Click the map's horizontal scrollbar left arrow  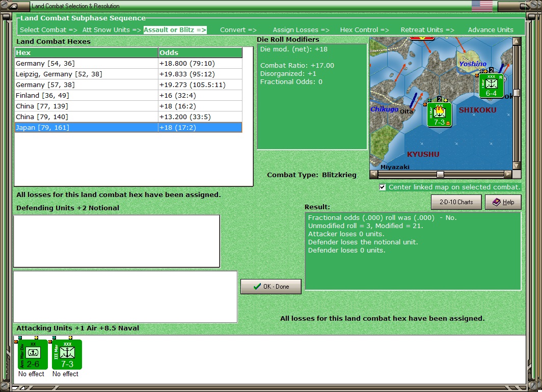click(374, 175)
